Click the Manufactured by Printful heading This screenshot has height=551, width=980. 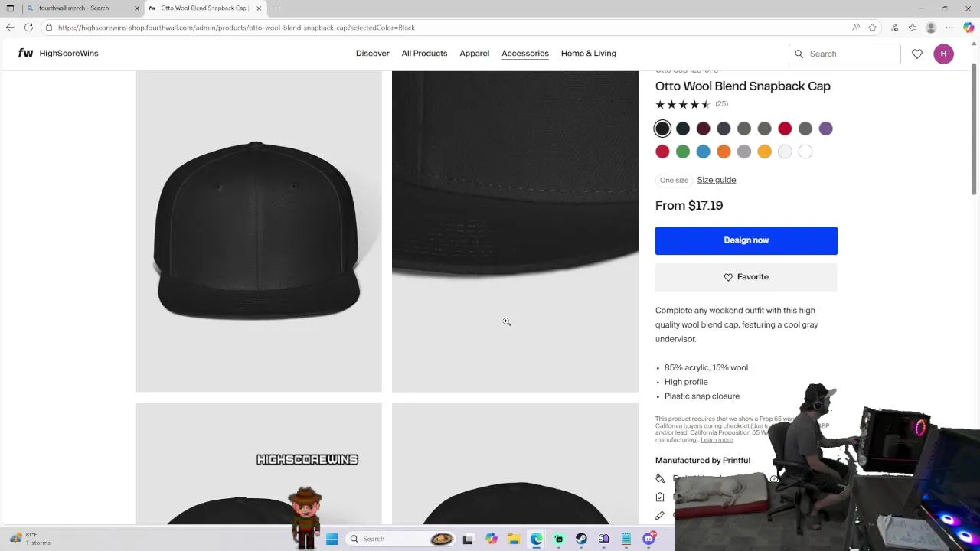click(703, 461)
